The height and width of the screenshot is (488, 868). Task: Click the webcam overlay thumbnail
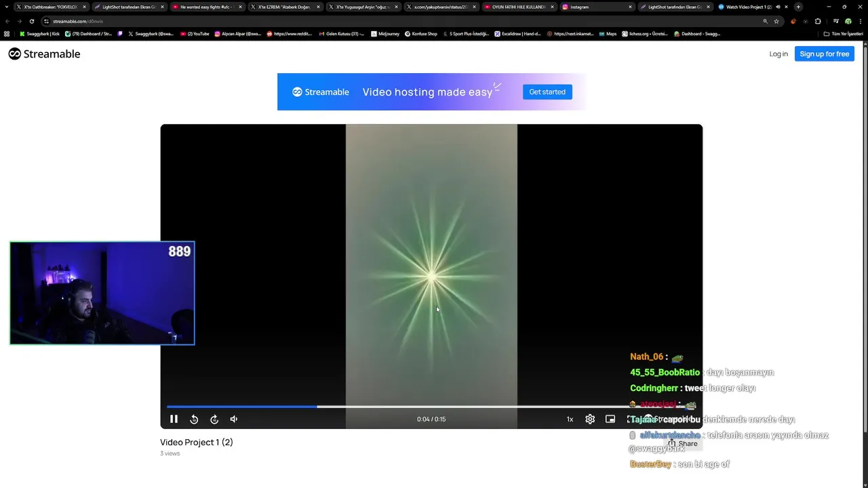(102, 293)
